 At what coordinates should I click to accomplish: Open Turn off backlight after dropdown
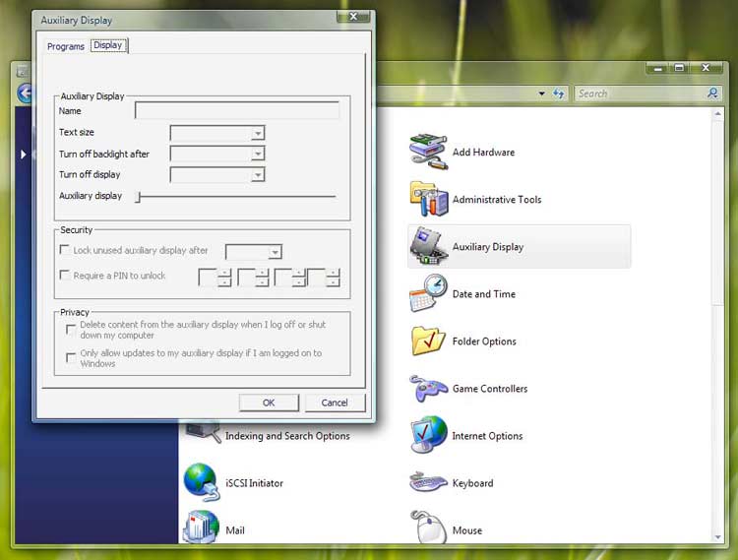pos(257,154)
